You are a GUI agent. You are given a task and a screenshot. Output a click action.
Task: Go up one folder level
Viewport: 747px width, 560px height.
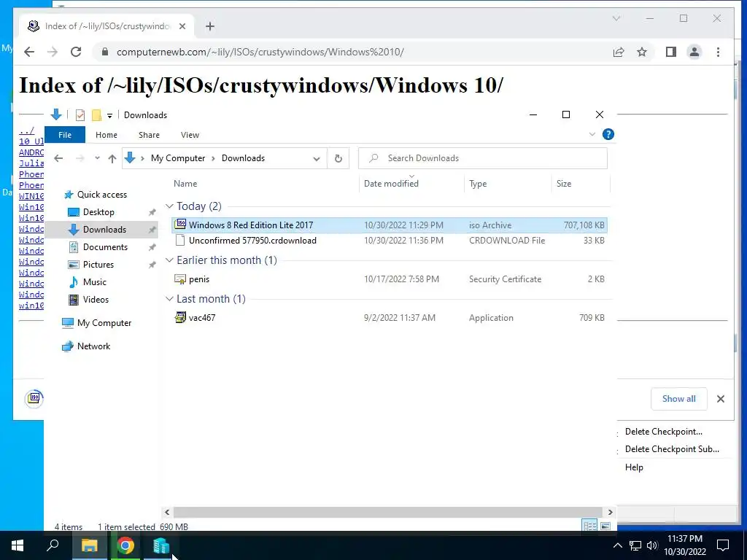coord(112,158)
